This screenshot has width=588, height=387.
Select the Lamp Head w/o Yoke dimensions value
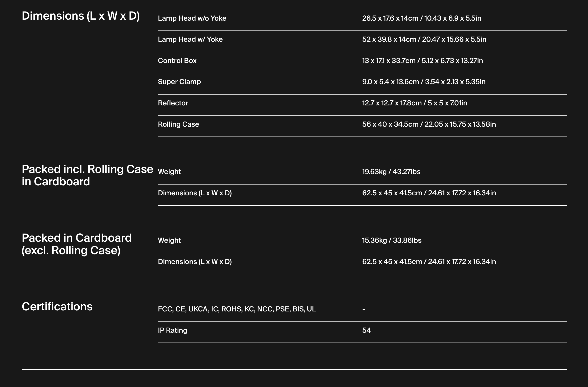[x=421, y=18]
